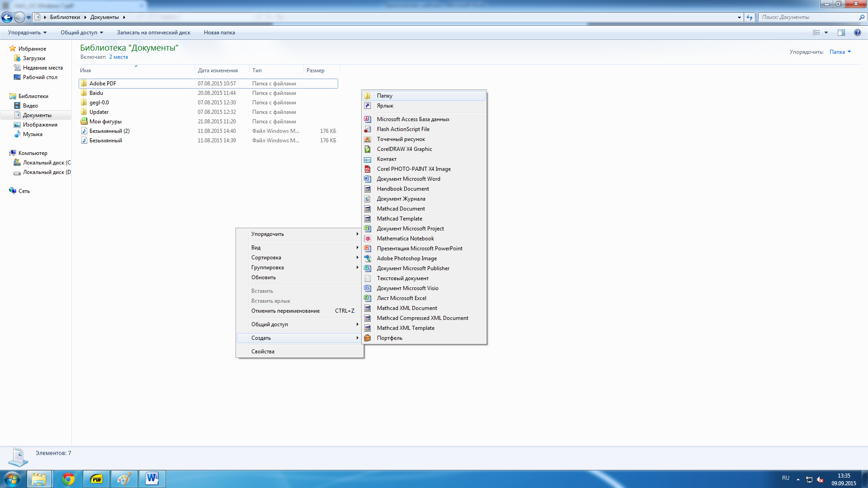The width and height of the screenshot is (868, 488).
Task: Click the refresh button beside address bar
Action: (x=750, y=17)
